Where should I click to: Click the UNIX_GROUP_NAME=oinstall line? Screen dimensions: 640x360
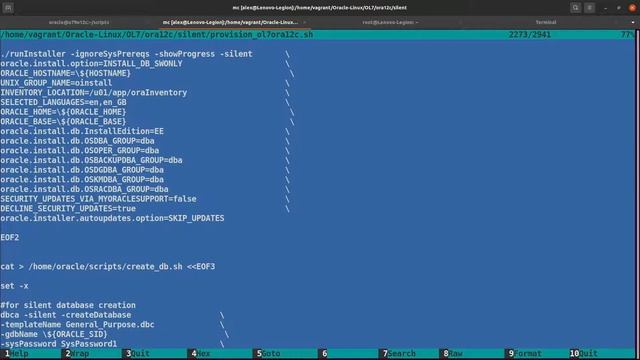click(56, 83)
